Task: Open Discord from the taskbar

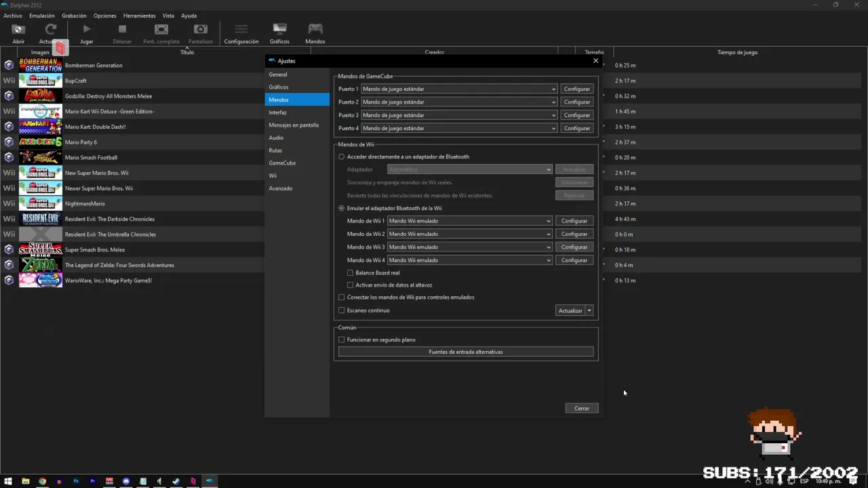Action: pyautogui.click(x=126, y=481)
